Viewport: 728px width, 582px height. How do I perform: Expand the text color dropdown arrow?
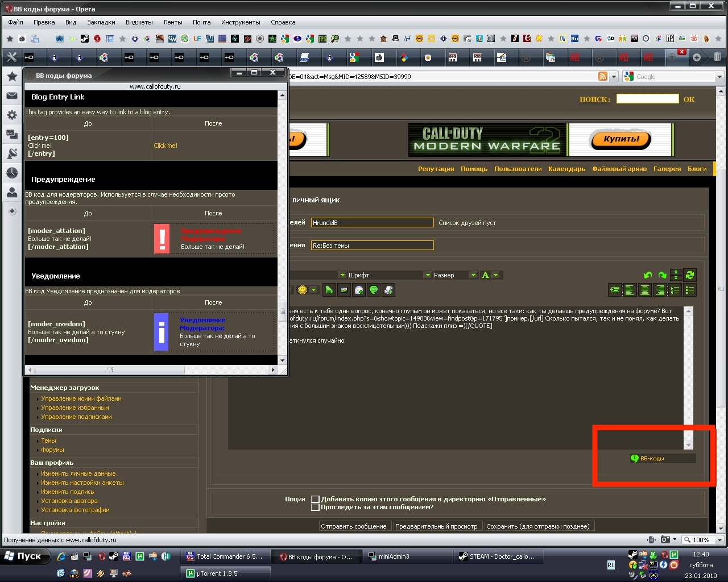[496, 275]
